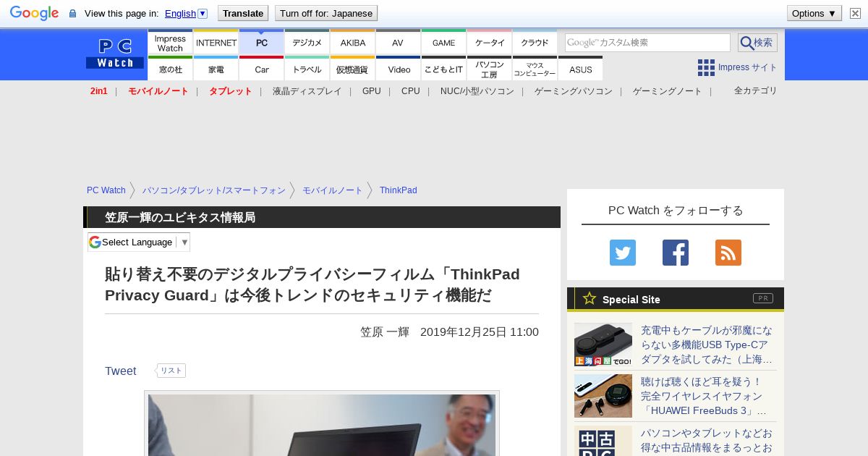
Task: Click the English language link
Action: (180, 13)
